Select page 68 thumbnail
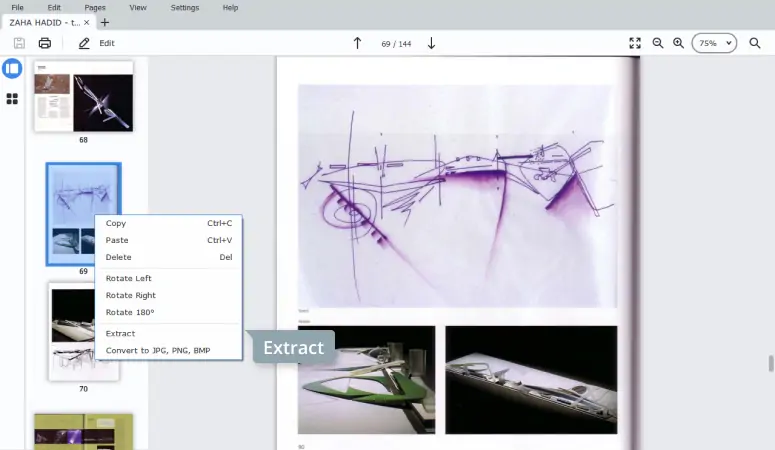 [x=84, y=96]
